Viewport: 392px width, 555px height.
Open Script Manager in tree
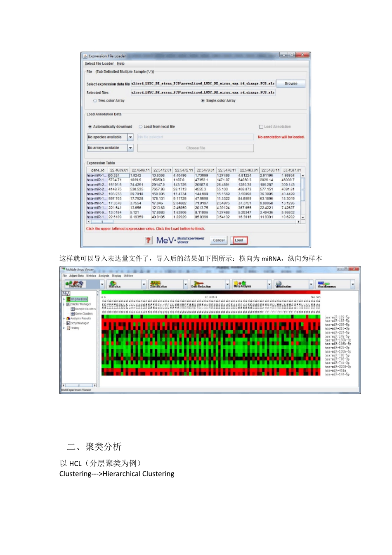tap(78, 323)
